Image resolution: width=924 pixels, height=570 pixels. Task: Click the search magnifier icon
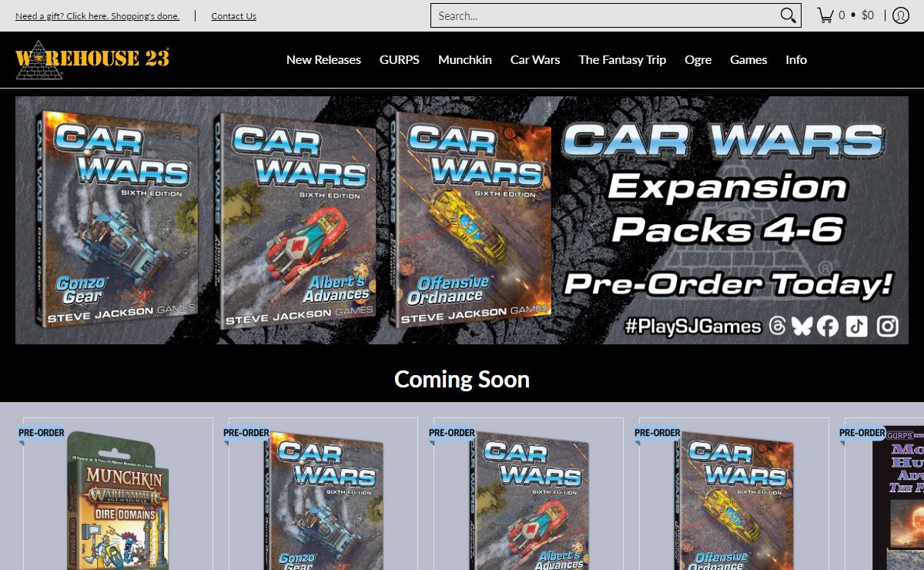tap(788, 15)
